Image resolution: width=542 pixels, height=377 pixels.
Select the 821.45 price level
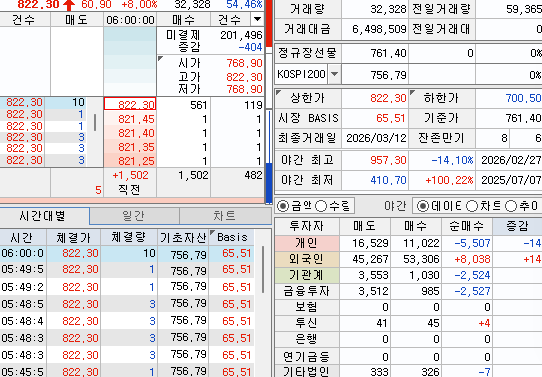pyautogui.click(x=130, y=119)
